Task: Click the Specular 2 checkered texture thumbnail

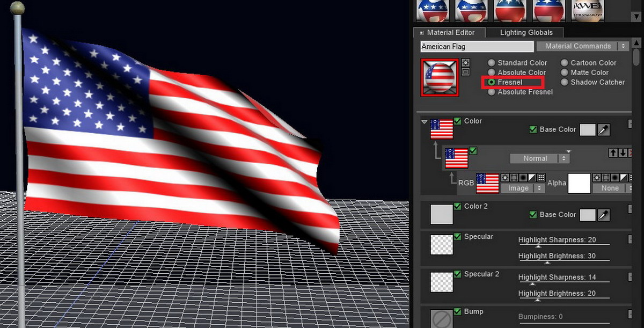Action: pyautogui.click(x=442, y=282)
